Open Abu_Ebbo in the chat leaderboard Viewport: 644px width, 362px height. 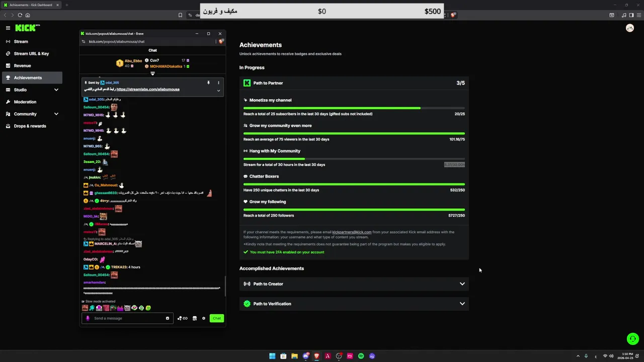click(x=133, y=61)
